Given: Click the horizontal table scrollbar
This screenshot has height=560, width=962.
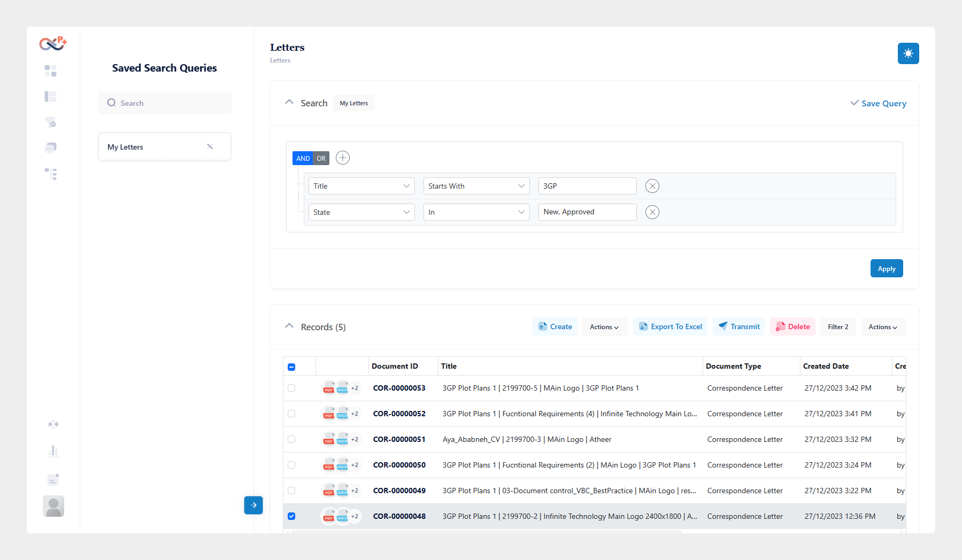Looking at the screenshot, I should coord(485,531).
